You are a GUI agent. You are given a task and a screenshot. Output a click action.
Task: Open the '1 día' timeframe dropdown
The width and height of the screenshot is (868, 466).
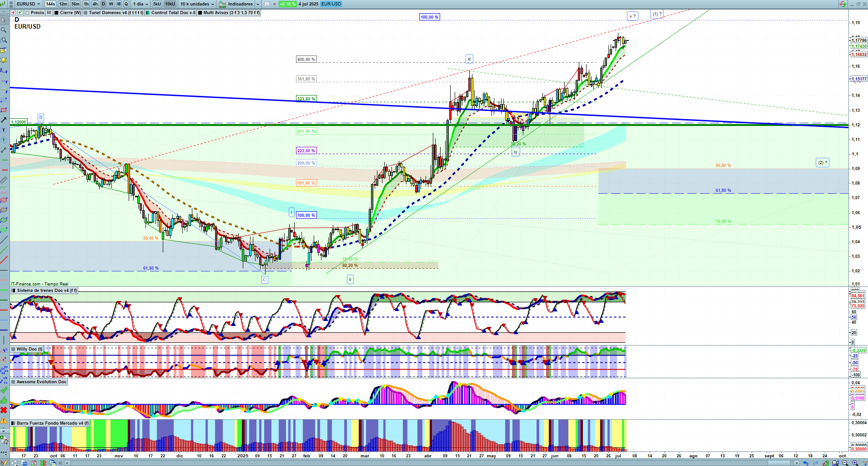(140, 4)
